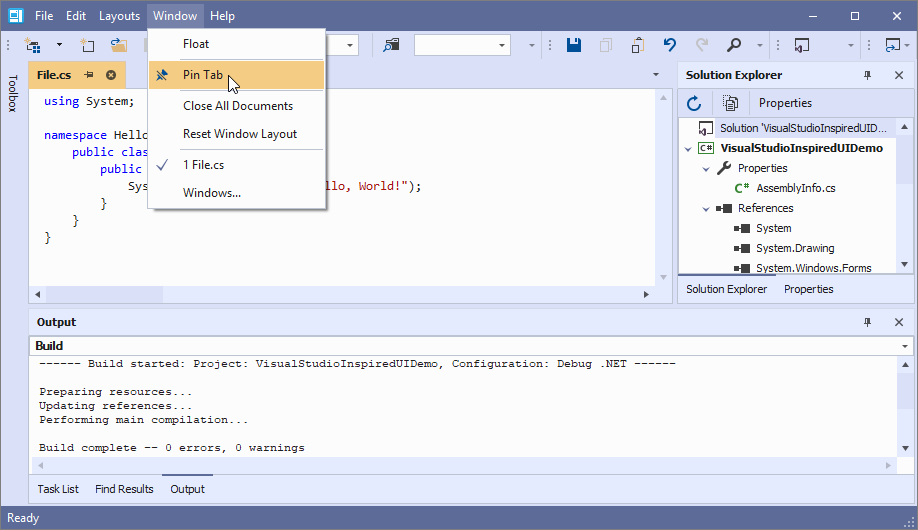Close the Output panel
Image resolution: width=918 pixels, height=530 pixels.
tap(899, 322)
